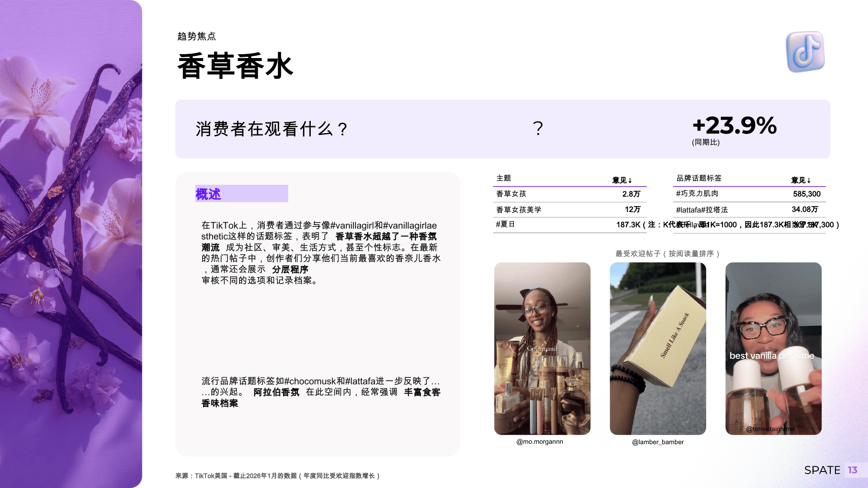The image size is (868, 488).
Task: Click the @mo.morgannn username caption
Action: [539, 442]
